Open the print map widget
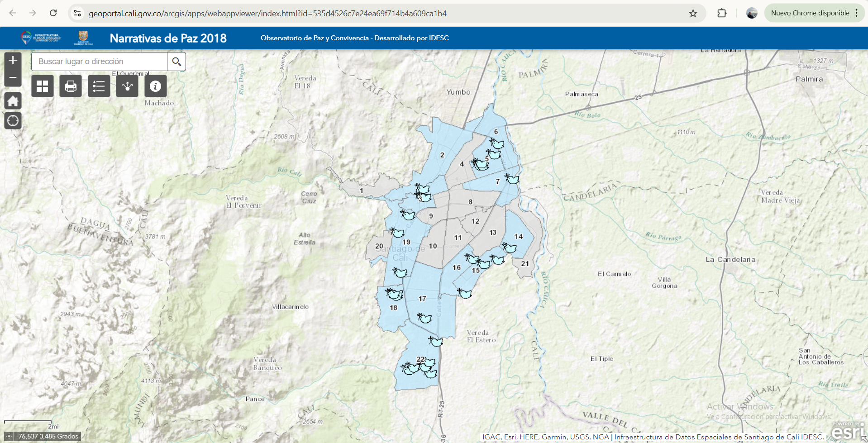The image size is (868, 443). pos(71,86)
